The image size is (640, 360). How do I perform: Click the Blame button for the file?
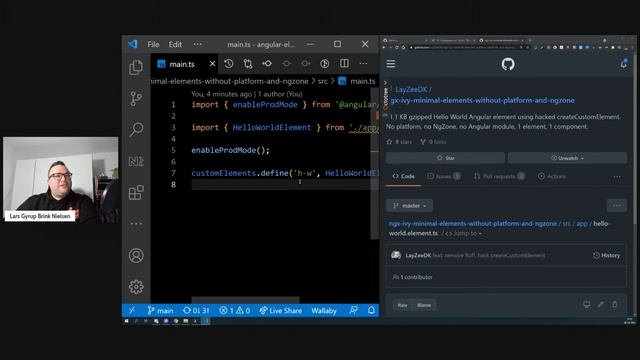click(424, 305)
